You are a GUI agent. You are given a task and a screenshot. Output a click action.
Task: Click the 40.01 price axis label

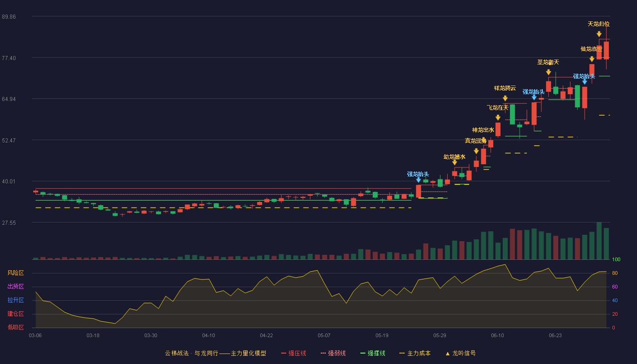coord(9,181)
